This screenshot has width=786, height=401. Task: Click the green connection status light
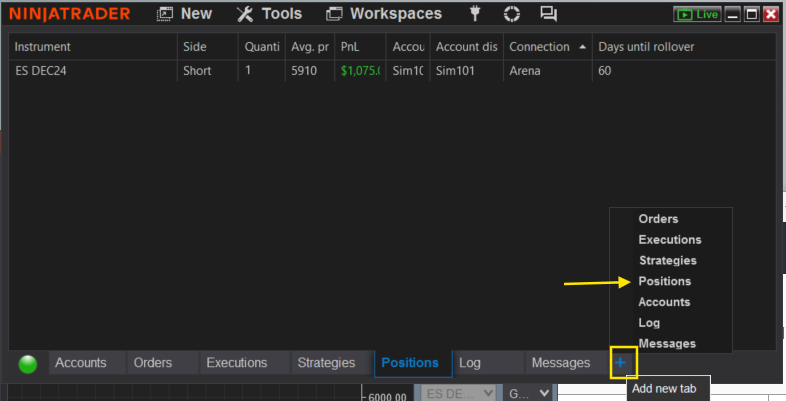point(28,364)
